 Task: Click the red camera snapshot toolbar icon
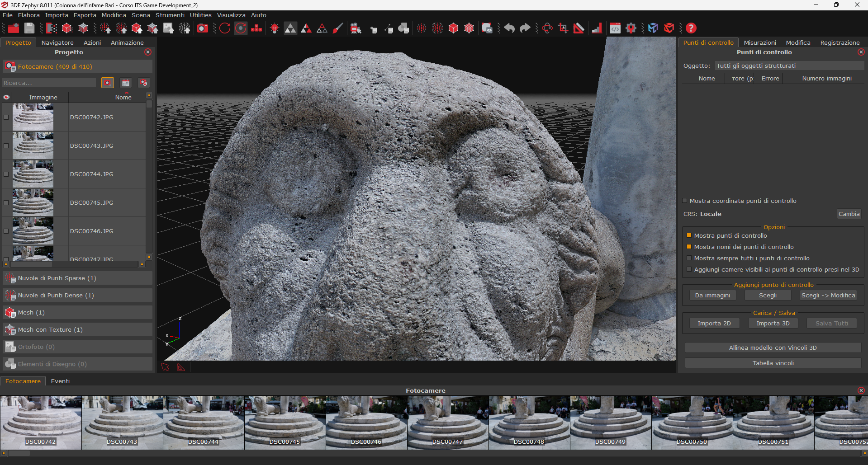pyautogui.click(x=203, y=28)
